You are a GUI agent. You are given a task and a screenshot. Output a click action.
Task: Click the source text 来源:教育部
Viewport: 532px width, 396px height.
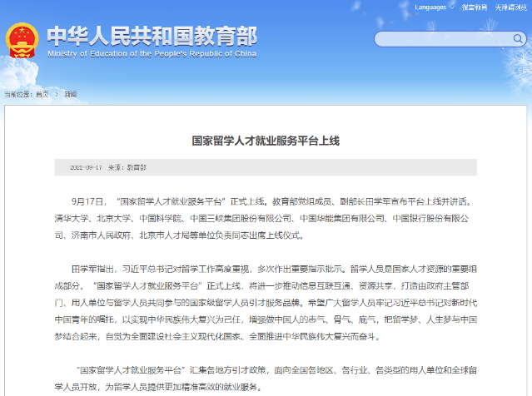[127, 167]
